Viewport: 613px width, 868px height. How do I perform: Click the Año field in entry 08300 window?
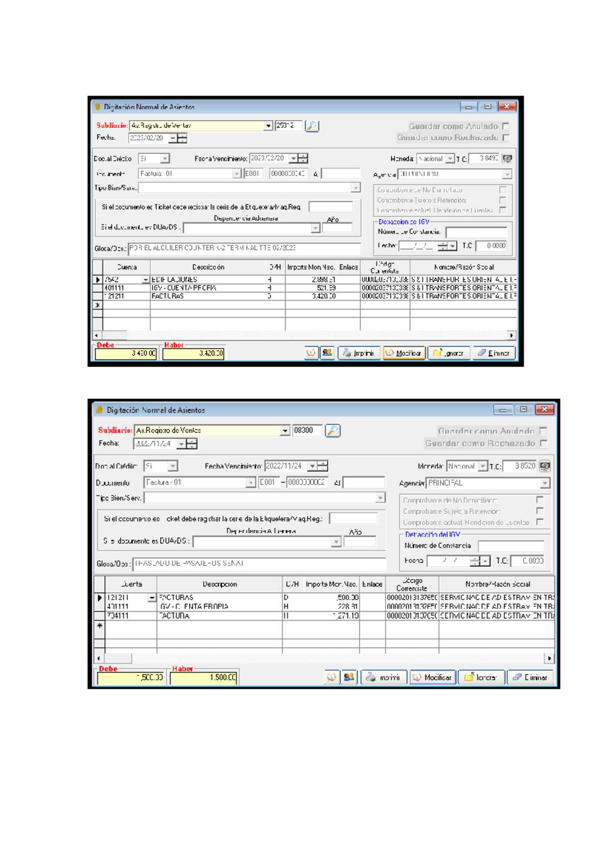[x=360, y=541]
